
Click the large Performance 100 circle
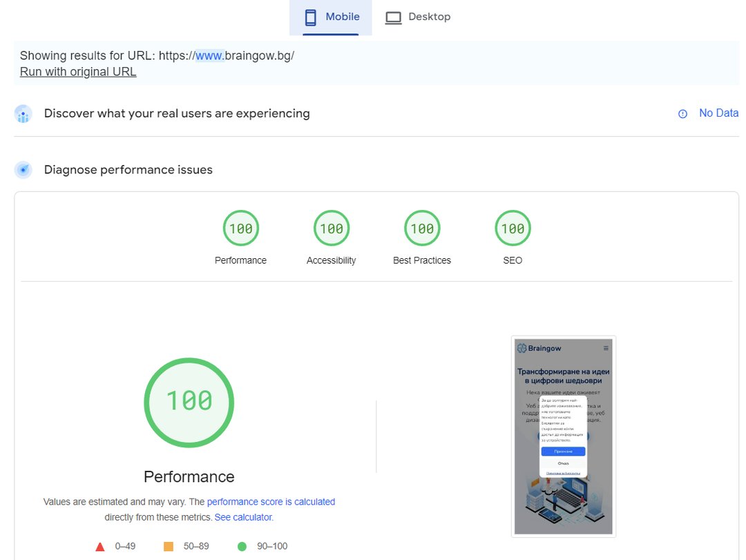(x=189, y=402)
